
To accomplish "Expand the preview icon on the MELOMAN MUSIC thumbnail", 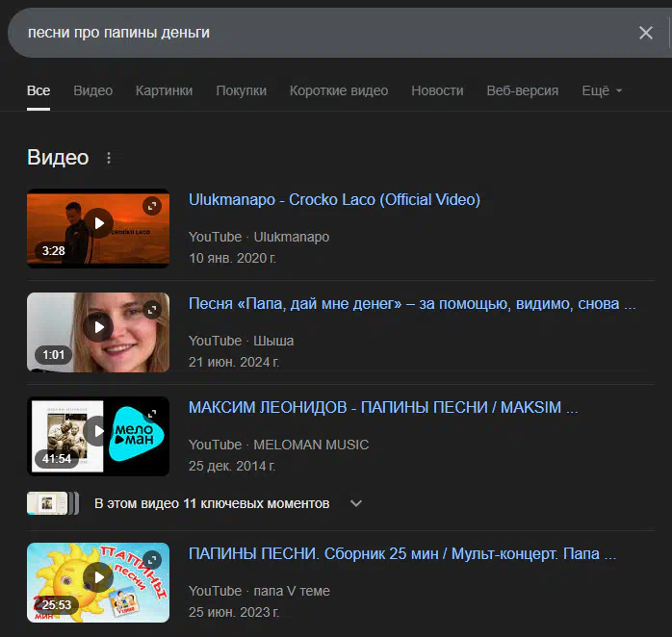I will coord(152,414).
